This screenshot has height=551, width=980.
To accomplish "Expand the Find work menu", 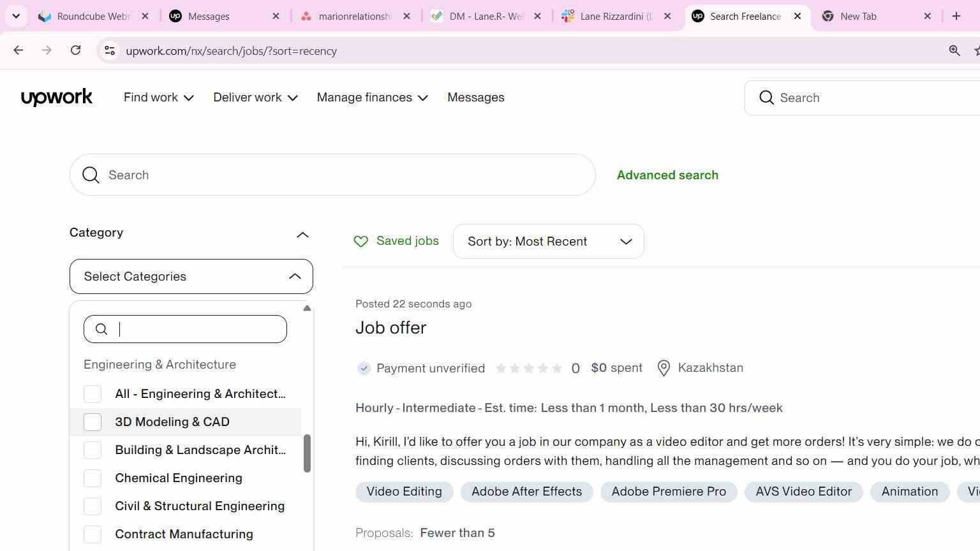I will tap(158, 98).
